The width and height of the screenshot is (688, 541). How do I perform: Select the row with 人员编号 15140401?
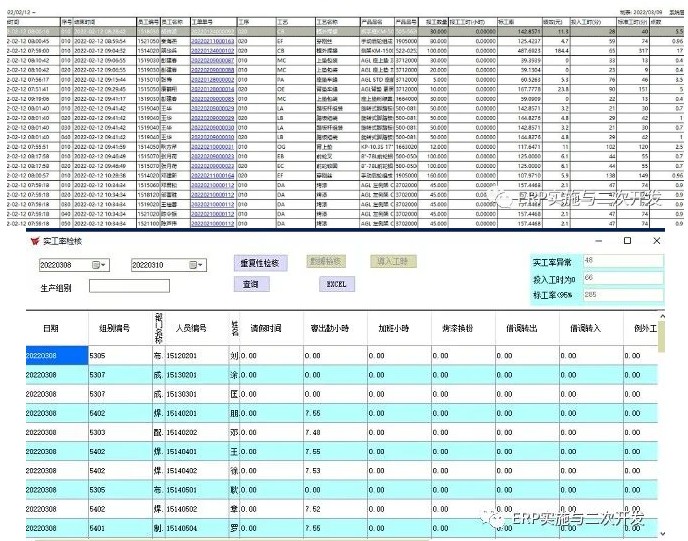pyautogui.click(x=342, y=451)
